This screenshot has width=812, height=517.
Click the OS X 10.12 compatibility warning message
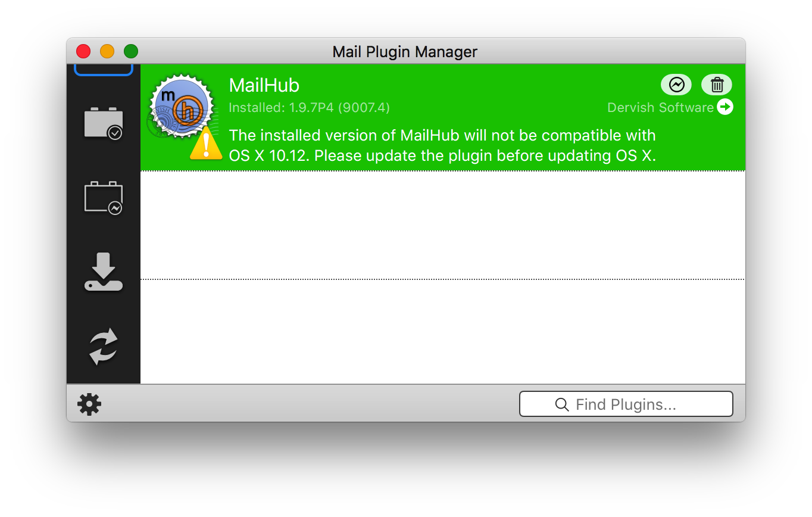[442, 145]
